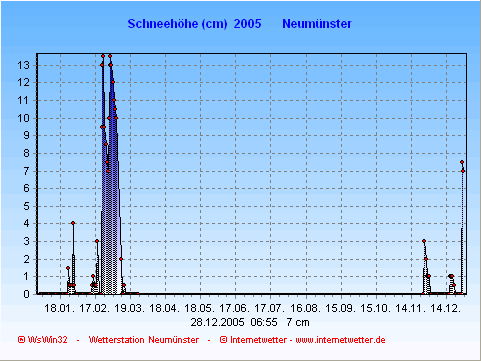481x361 pixels.
Task: Click the station name 'Neumünster' in the title
Action: tap(317, 24)
